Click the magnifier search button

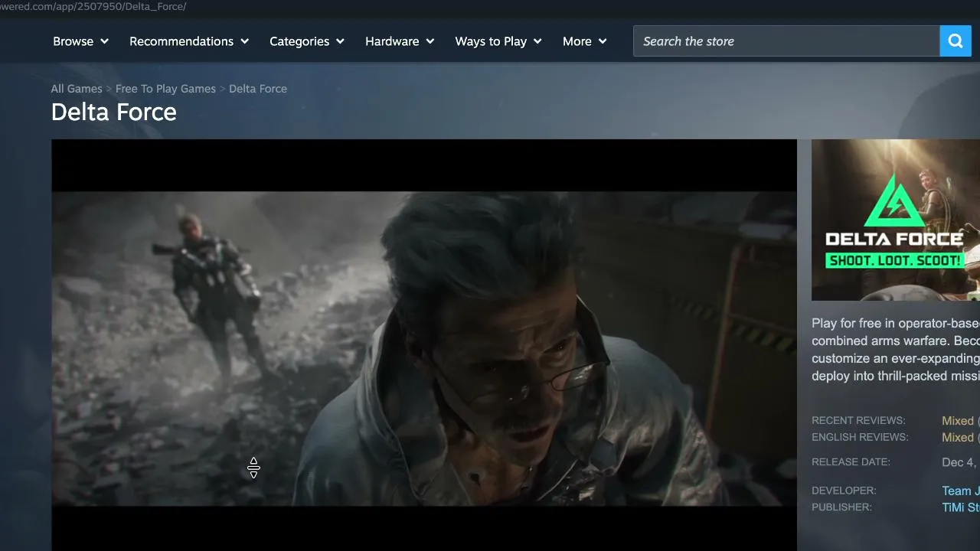(955, 41)
